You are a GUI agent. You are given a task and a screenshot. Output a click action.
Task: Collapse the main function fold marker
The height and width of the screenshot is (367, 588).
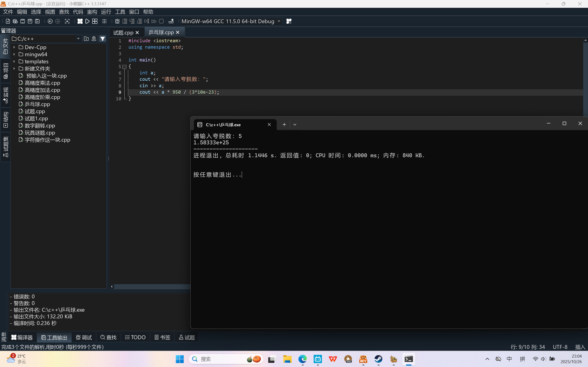coord(124,67)
